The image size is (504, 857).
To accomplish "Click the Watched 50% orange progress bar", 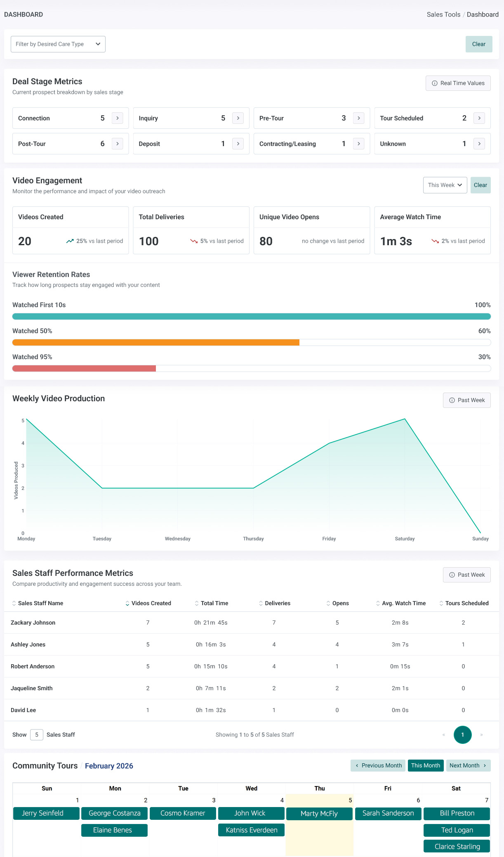I will [x=156, y=343].
